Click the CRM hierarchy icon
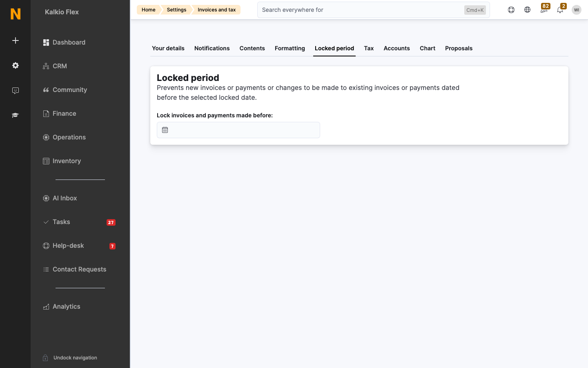The height and width of the screenshot is (368, 588). 46,66
